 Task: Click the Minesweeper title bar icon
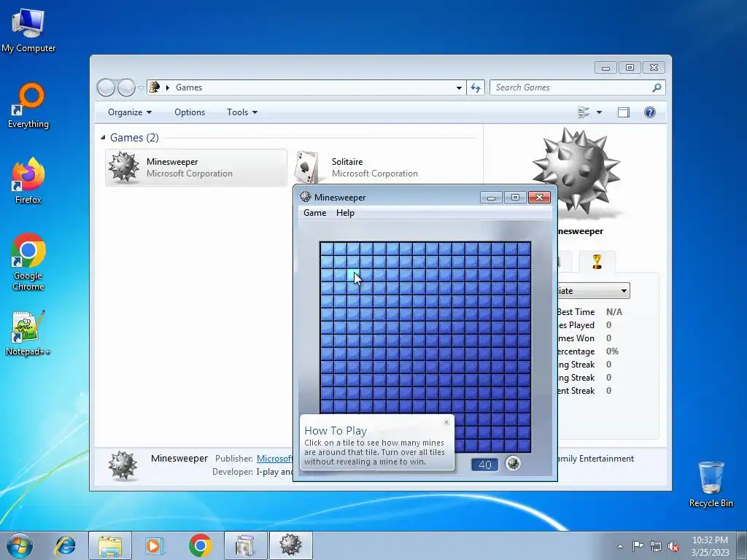point(306,197)
